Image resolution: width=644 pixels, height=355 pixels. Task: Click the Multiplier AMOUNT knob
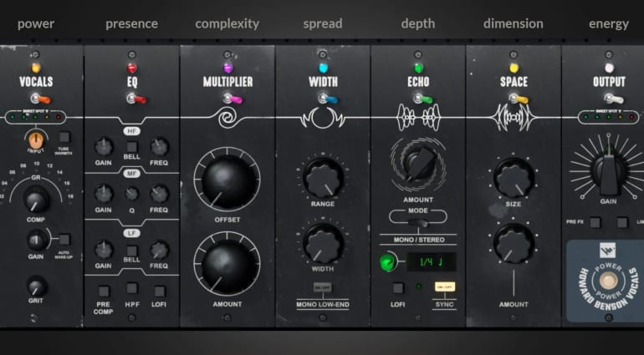[227, 264]
